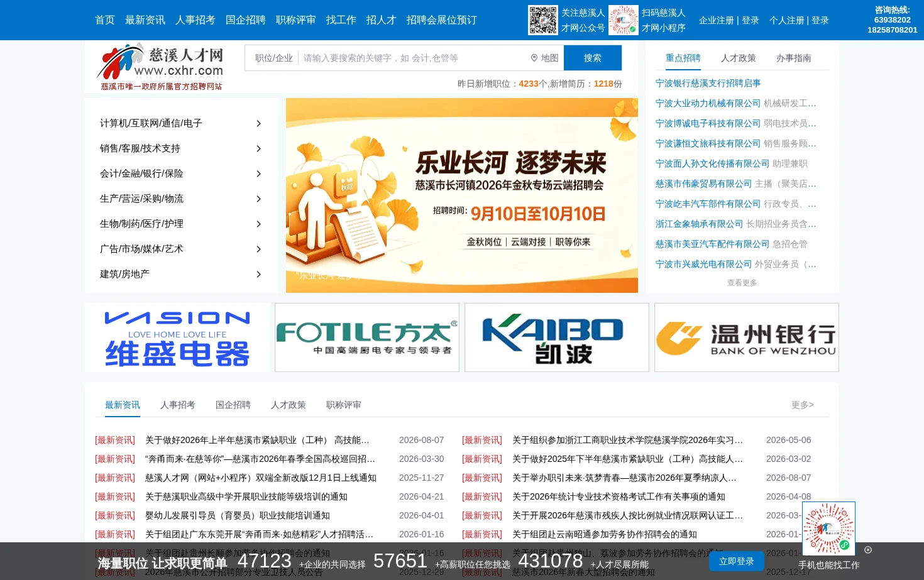Close the bottom floating banner
Viewport: 924px width, 580px height.
(x=868, y=550)
